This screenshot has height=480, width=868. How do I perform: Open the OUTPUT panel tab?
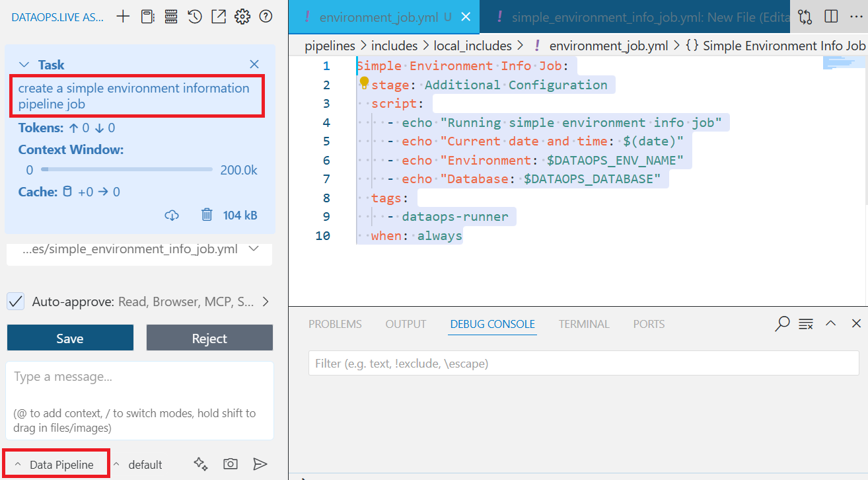pos(406,324)
